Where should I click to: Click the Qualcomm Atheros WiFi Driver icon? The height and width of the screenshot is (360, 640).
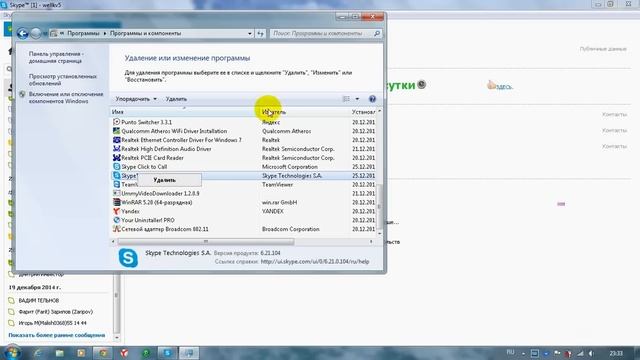116,131
